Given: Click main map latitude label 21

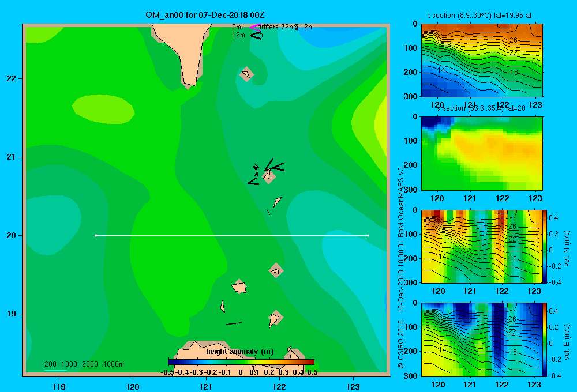Looking at the screenshot, I should (12, 157).
